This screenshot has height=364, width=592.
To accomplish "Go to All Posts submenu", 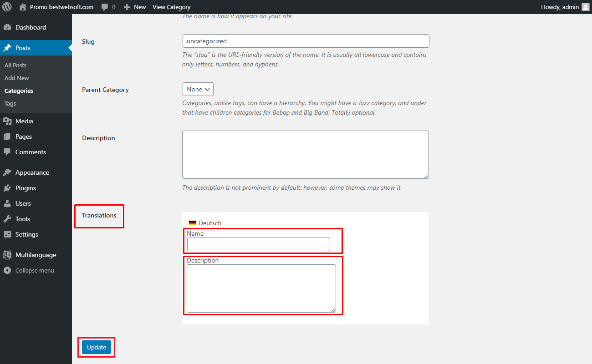I will point(15,65).
